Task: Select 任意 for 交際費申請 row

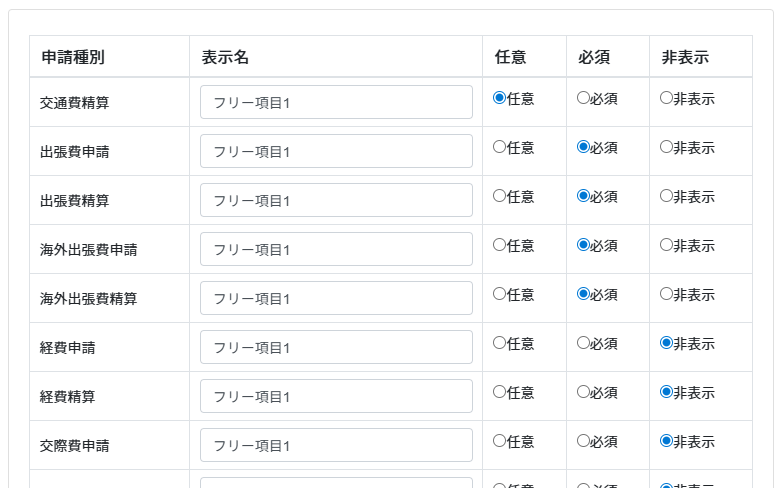Action: tap(500, 441)
